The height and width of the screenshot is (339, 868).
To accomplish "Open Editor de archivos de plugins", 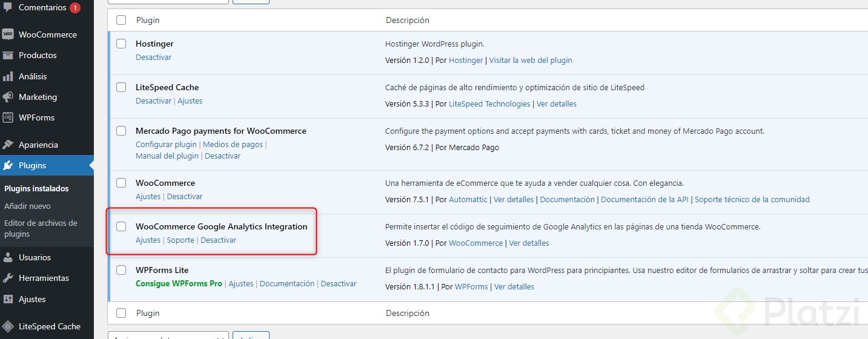I will click(x=41, y=229).
